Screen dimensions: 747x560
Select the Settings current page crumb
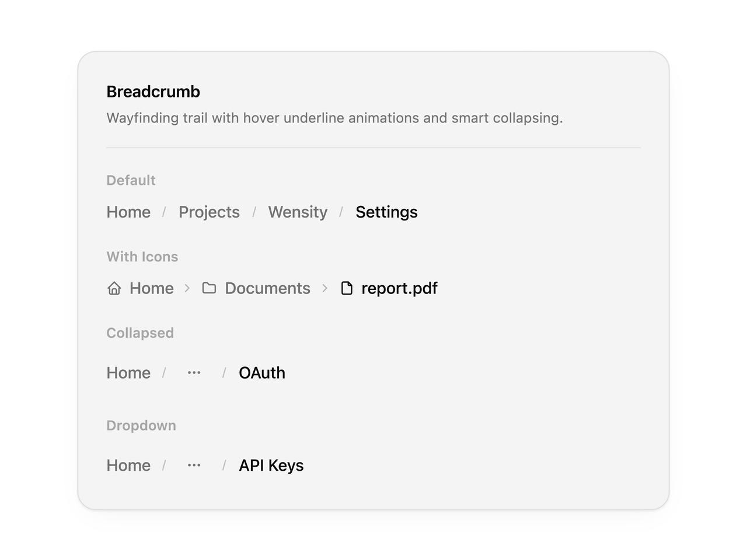coord(386,212)
